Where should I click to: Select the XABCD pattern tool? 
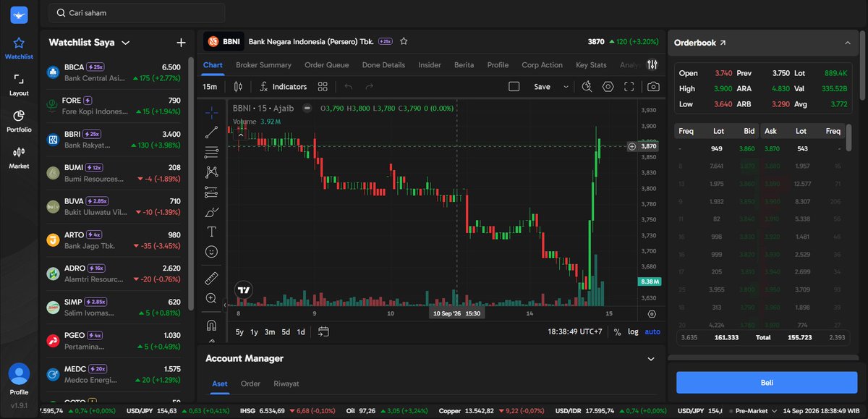coord(211,172)
